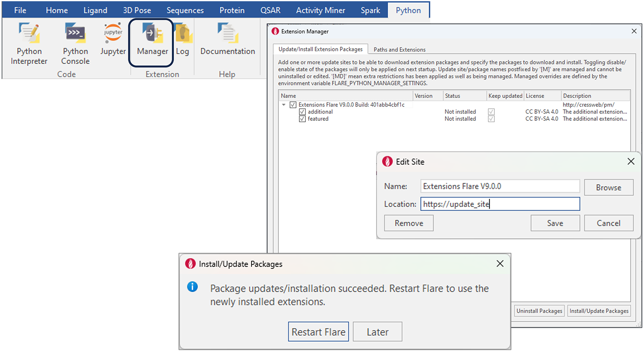The width and height of the screenshot is (644, 355).
Task: Click the Restart Flare button
Action: [x=318, y=332]
